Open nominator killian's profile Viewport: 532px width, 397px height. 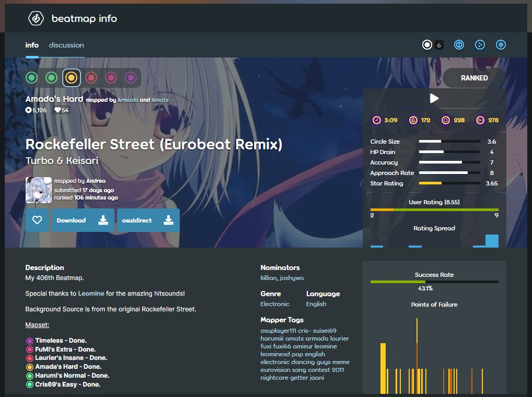pos(269,278)
